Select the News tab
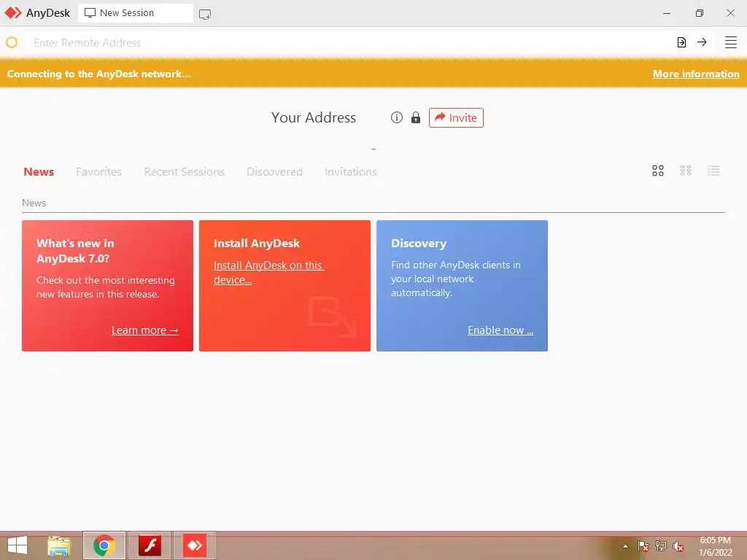 pyautogui.click(x=39, y=172)
